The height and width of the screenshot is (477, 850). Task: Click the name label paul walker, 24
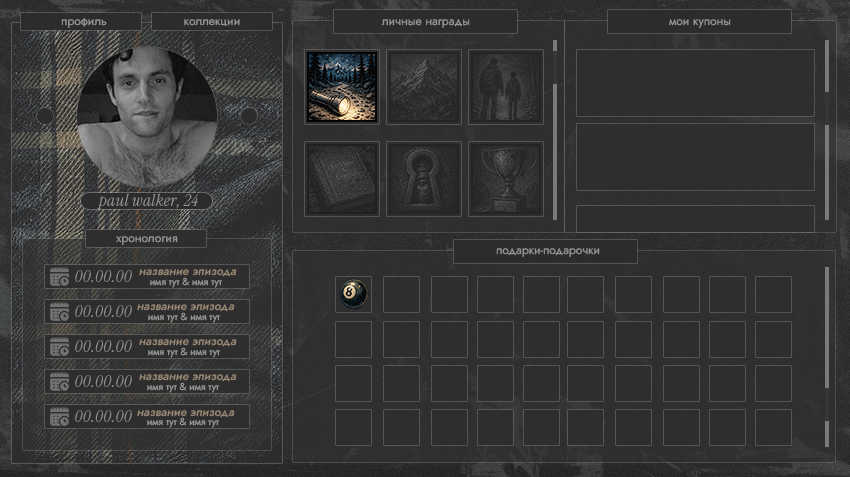(x=148, y=201)
